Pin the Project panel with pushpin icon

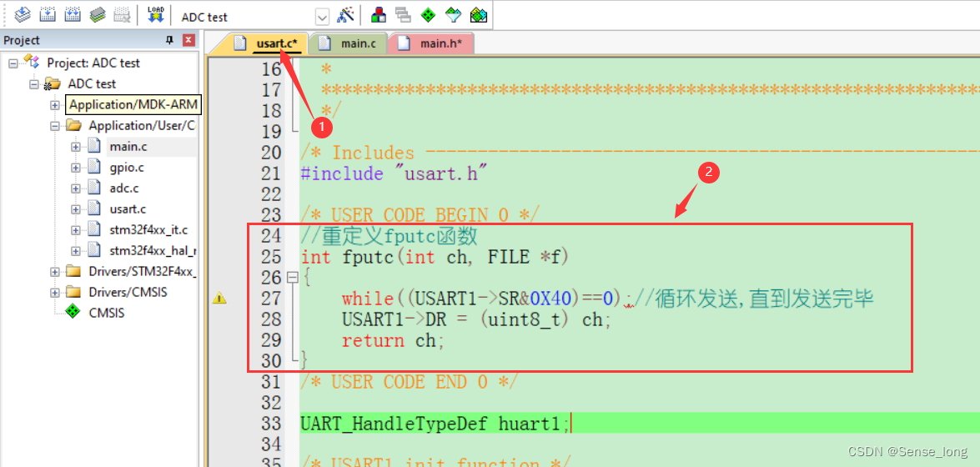[169, 41]
